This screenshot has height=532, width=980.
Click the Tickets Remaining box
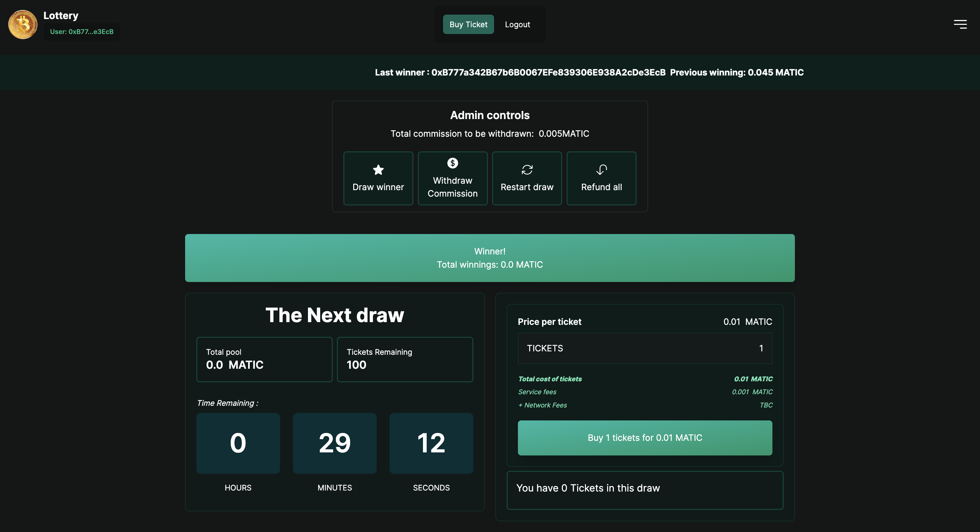[x=405, y=359]
